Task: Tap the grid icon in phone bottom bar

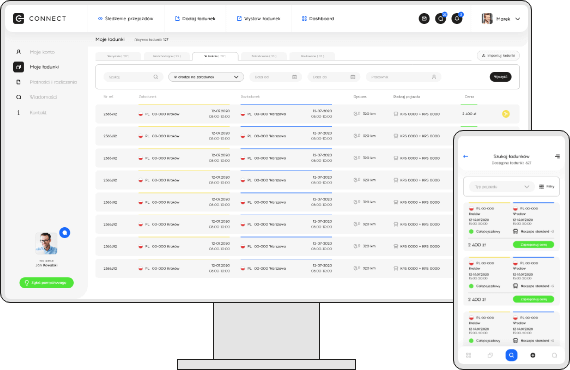Action: (x=468, y=355)
